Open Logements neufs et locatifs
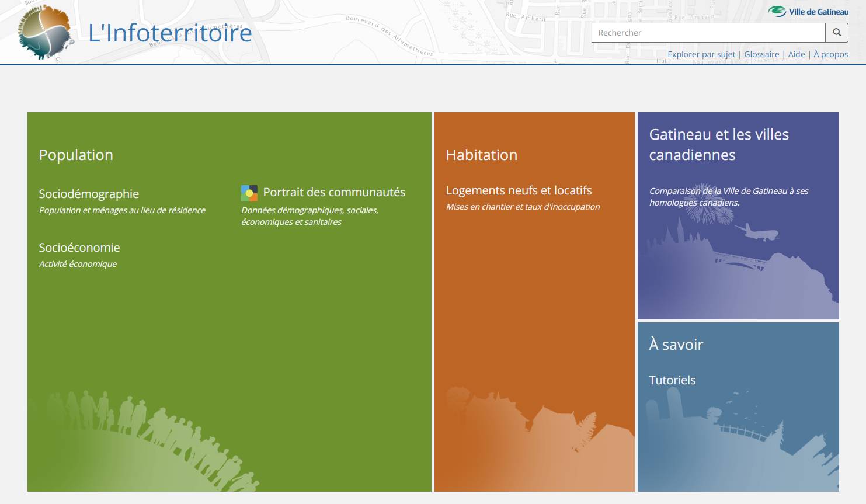The width and height of the screenshot is (866, 504). (x=519, y=190)
